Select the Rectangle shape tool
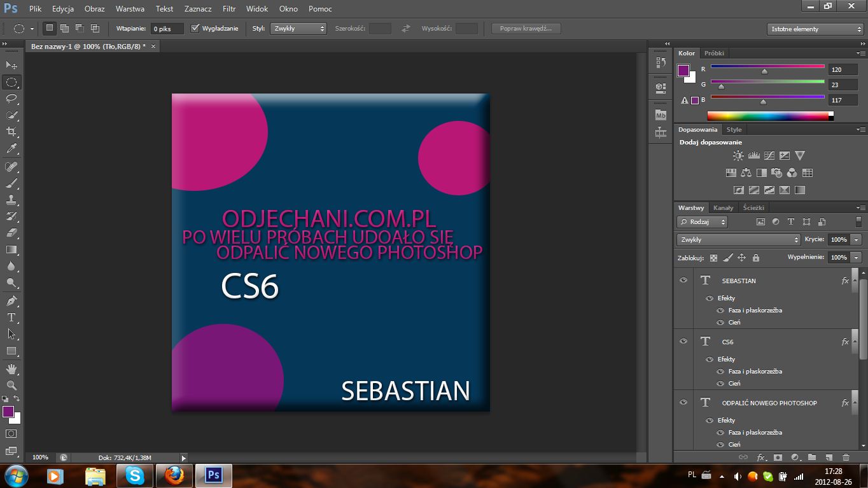The image size is (868, 488). coord(11,351)
